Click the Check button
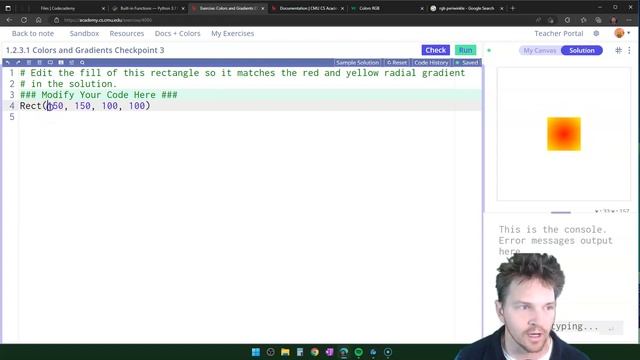 [x=436, y=50]
